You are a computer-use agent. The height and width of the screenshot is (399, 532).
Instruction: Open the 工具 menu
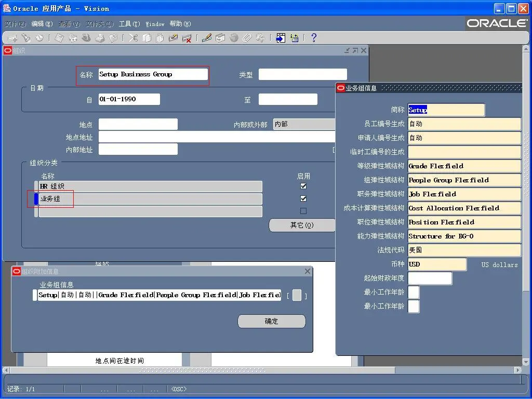pyautogui.click(x=129, y=24)
